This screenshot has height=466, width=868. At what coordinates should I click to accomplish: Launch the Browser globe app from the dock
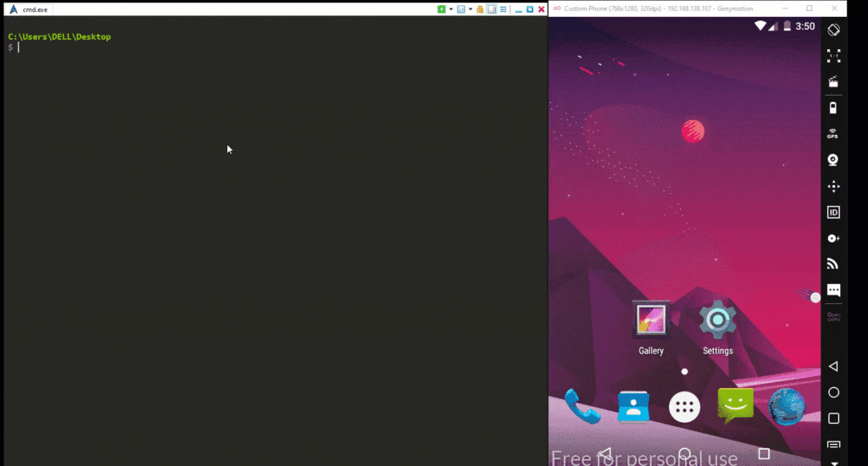pyautogui.click(x=787, y=407)
